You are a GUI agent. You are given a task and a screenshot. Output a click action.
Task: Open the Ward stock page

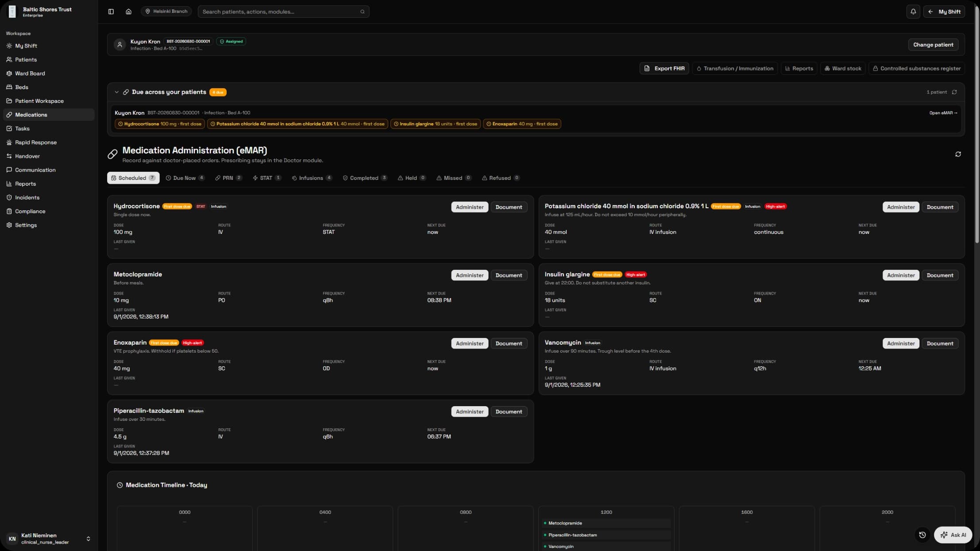(x=842, y=68)
